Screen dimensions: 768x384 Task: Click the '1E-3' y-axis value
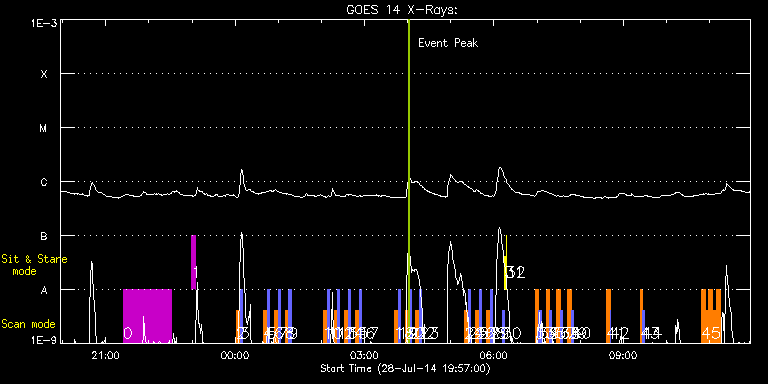(44, 23)
